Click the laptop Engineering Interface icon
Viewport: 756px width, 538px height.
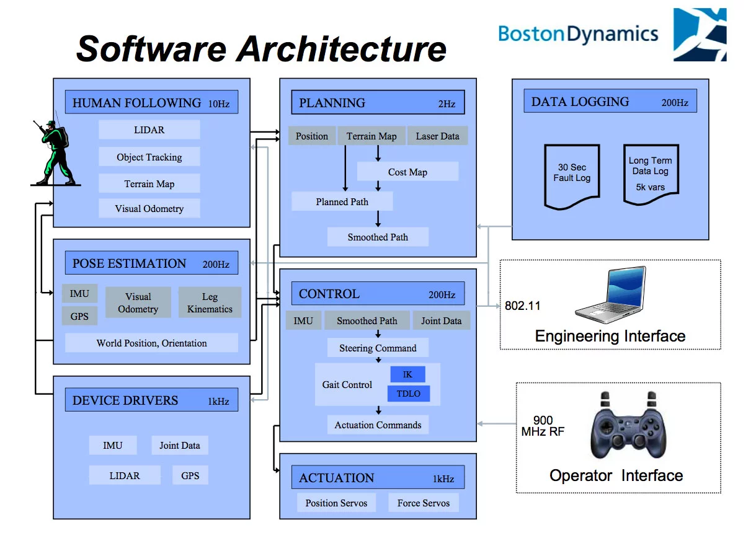pyautogui.click(x=611, y=296)
